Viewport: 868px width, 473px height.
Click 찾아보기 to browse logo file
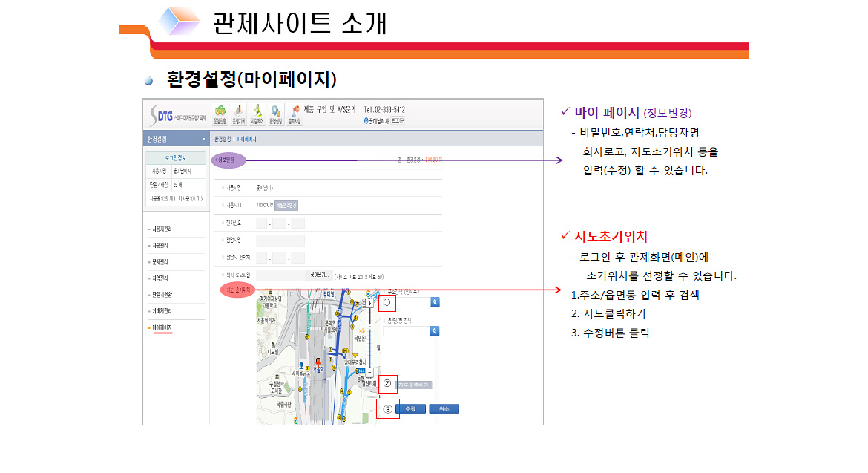pos(319,275)
